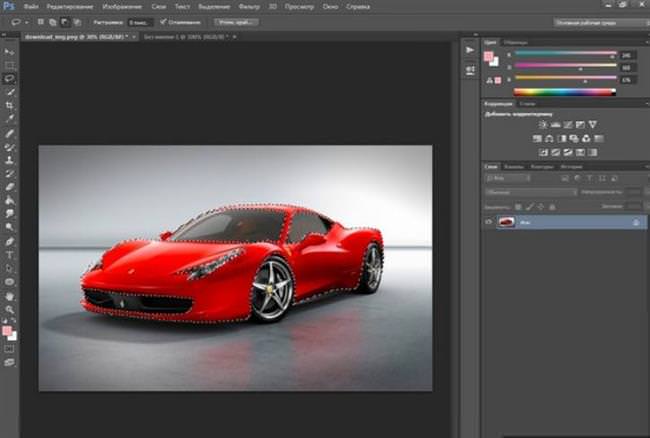The width and height of the screenshot is (650, 438).
Task: Click the car layer thumbnail
Action: pyautogui.click(x=506, y=222)
